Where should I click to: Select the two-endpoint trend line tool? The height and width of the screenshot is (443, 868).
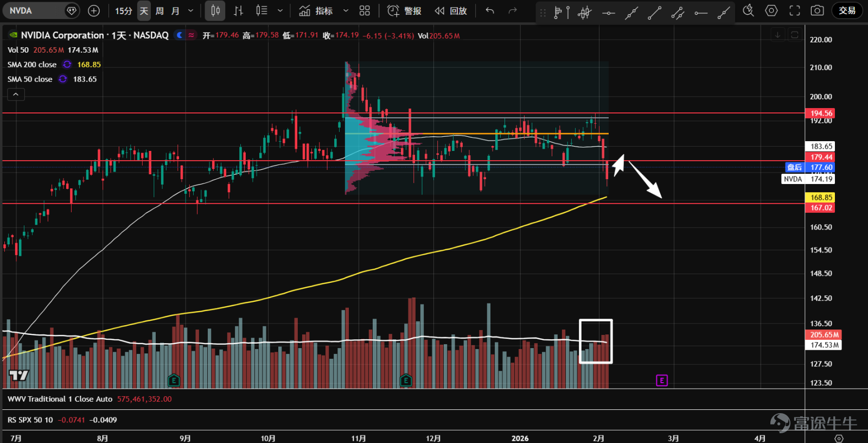click(x=654, y=12)
